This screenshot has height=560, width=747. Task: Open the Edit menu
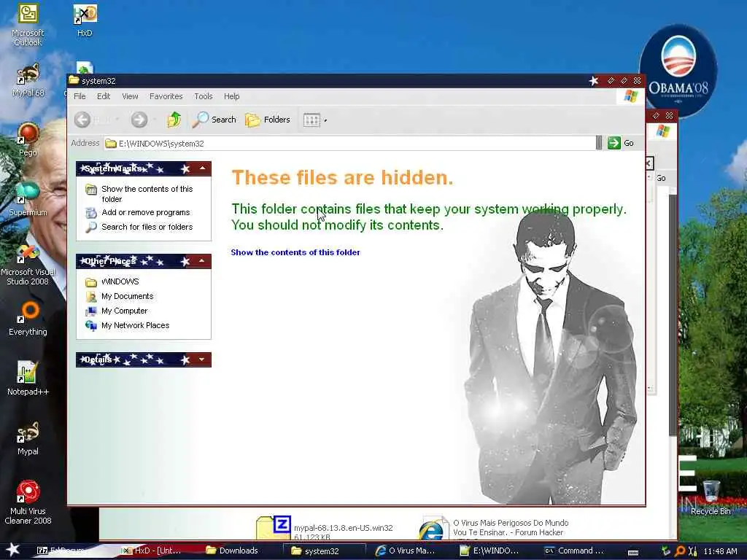[104, 96]
